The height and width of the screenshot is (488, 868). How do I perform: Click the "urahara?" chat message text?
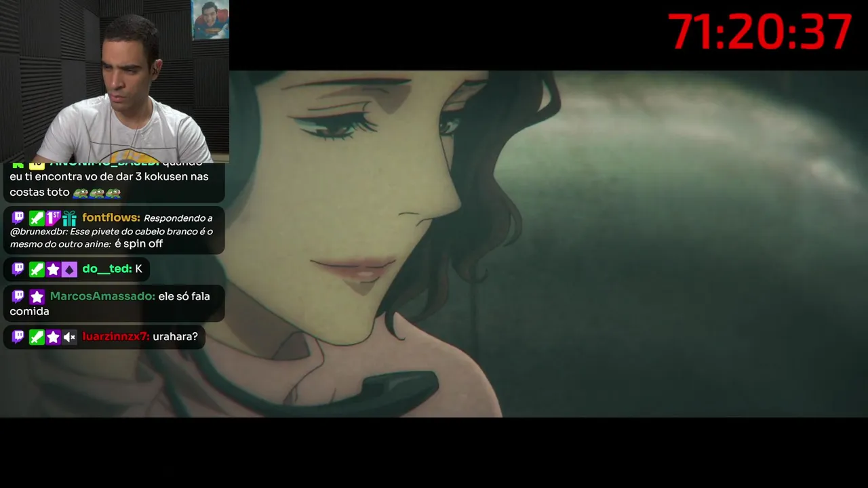coord(175,336)
